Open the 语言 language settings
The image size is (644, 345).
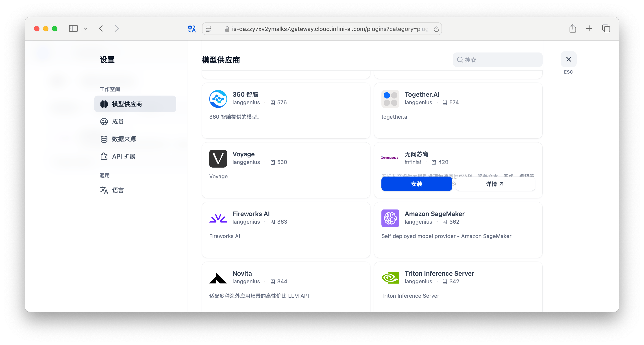pos(117,190)
